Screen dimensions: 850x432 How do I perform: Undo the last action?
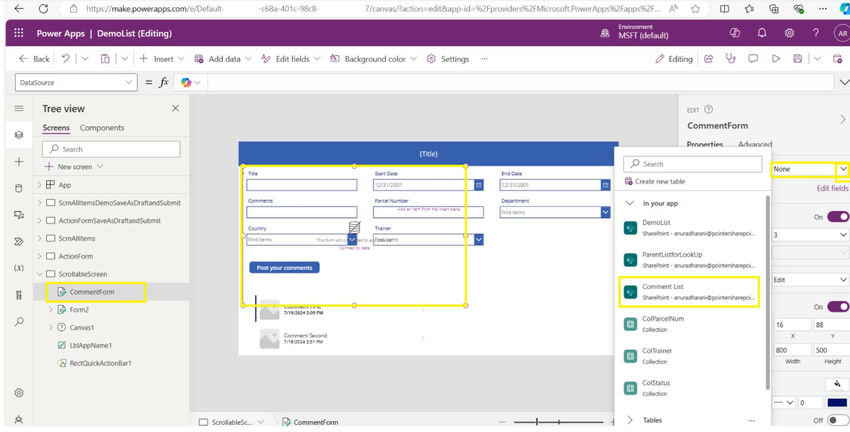pyautogui.click(x=66, y=59)
